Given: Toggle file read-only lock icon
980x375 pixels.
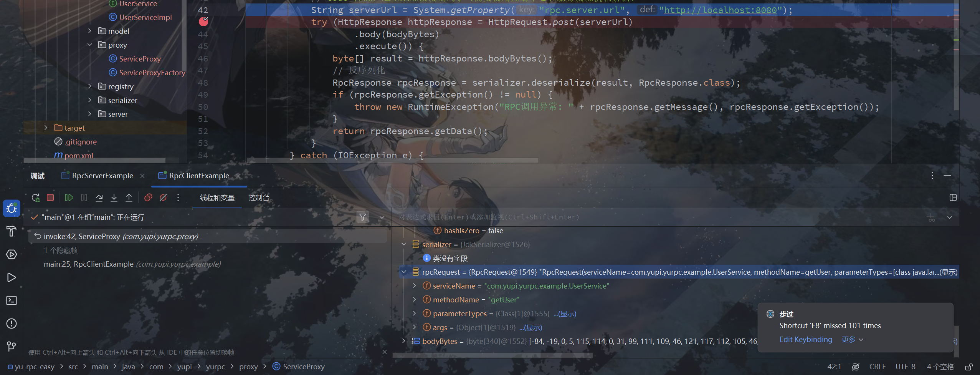Looking at the screenshot, I should click(969, 367).
